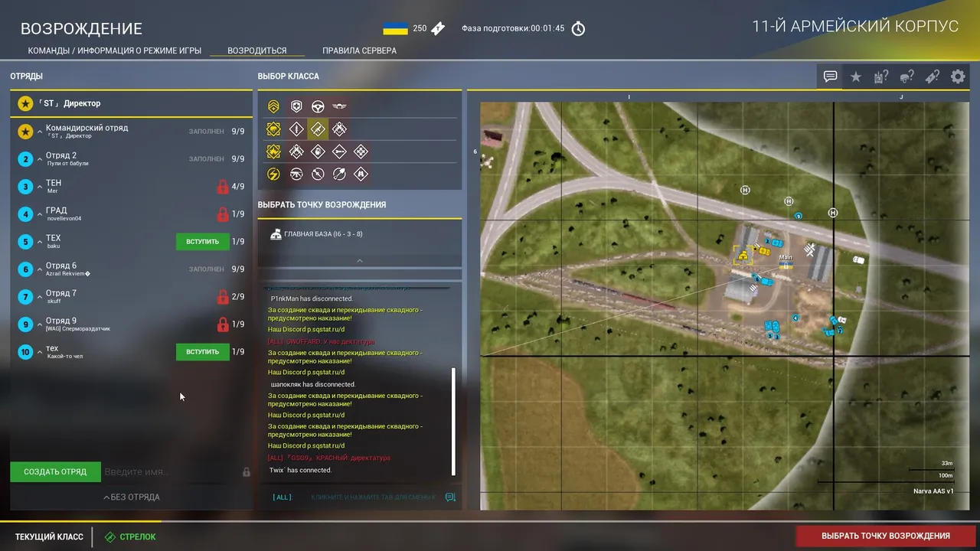Expand the Отряд 6 member list

[40, 269]
